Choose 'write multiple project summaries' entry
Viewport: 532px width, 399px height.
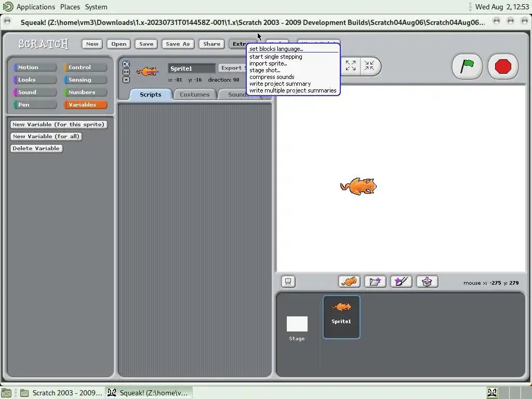click(293, 90)
